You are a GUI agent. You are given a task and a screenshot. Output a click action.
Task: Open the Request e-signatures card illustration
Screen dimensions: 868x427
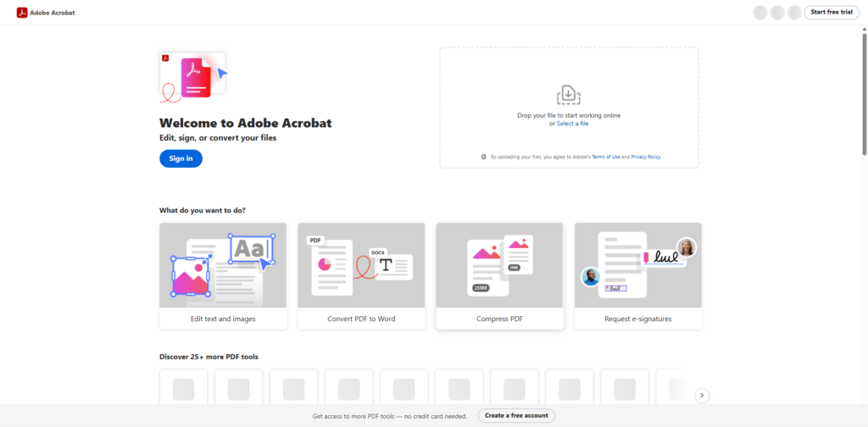click(x=638, y=265)
